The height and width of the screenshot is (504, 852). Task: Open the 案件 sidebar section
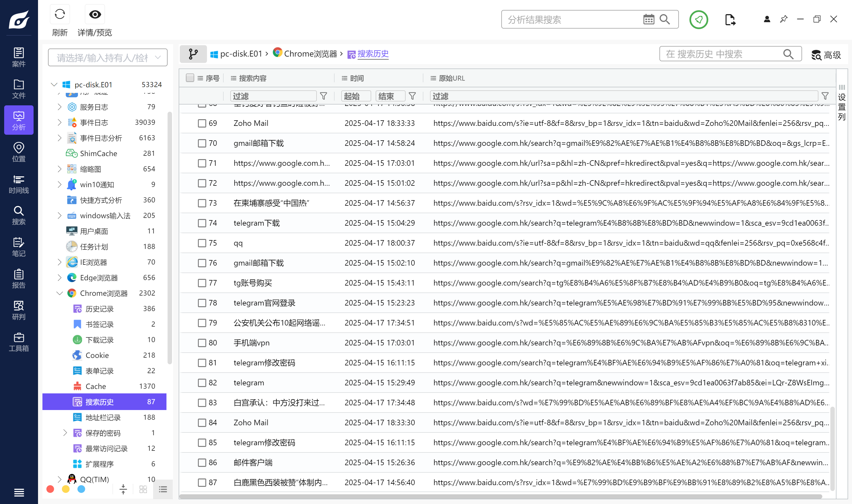click(19, 57)
